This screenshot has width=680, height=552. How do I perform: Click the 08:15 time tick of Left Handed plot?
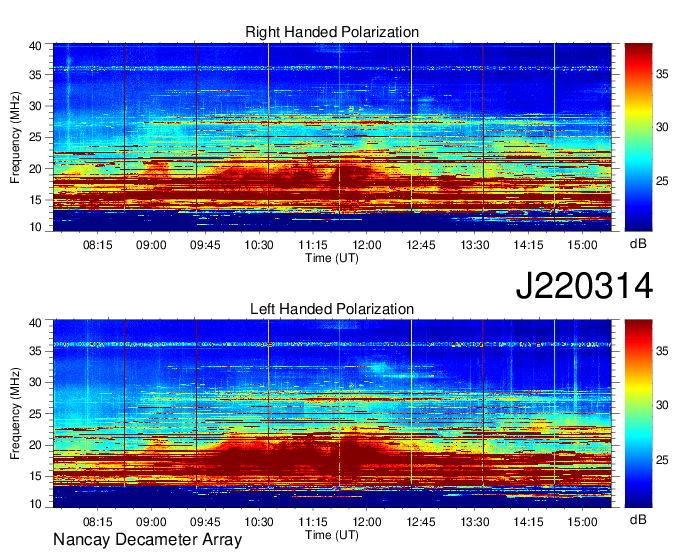[98, 522]
